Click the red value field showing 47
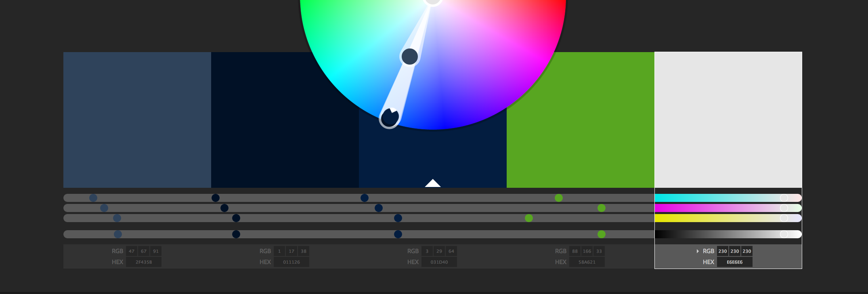 pos(132,251)
